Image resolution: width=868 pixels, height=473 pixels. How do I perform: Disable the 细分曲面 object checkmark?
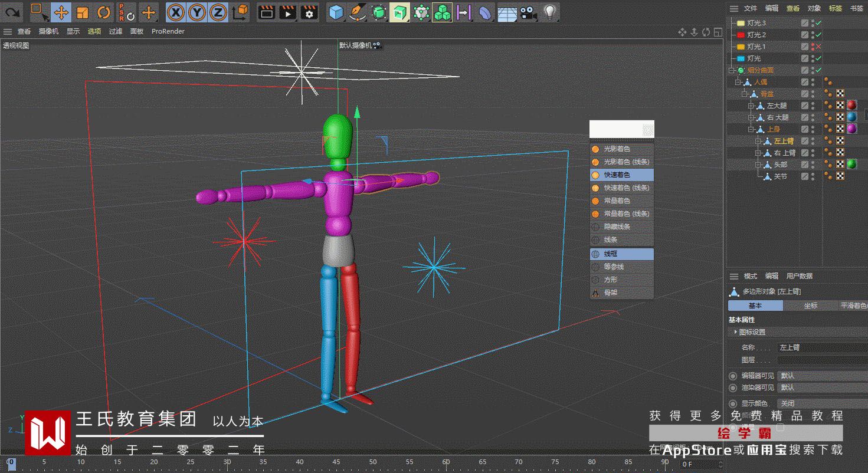click(818, 70)
